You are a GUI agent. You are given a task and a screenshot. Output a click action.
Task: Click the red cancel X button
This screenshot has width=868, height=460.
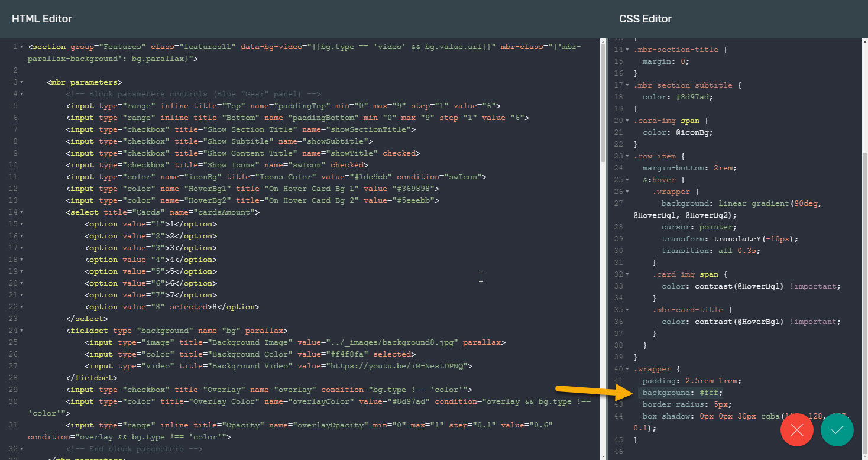[x=797, y=429]
